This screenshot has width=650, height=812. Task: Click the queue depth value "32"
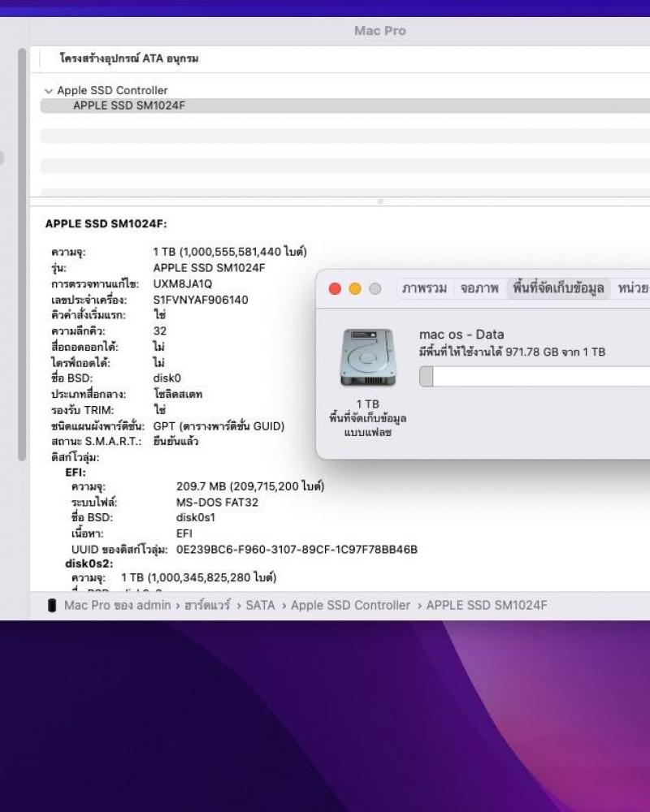pyautogui.click(x=159, y=331)
